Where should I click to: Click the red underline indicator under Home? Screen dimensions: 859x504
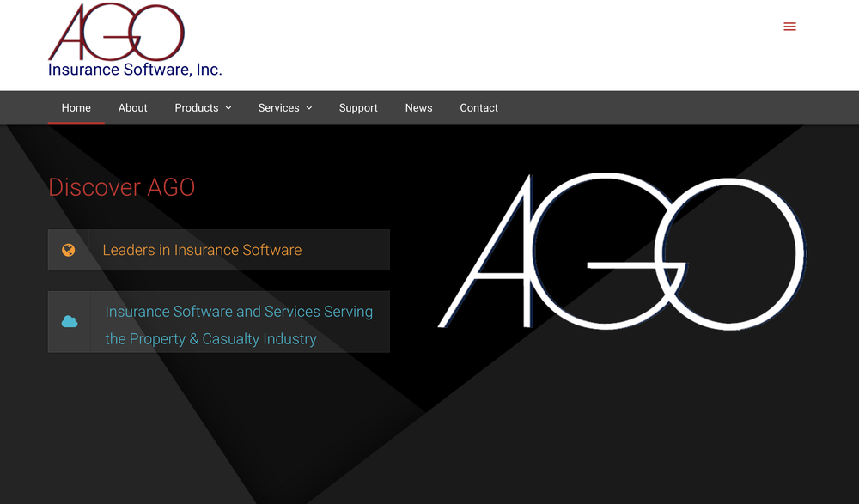pos(76,123)
